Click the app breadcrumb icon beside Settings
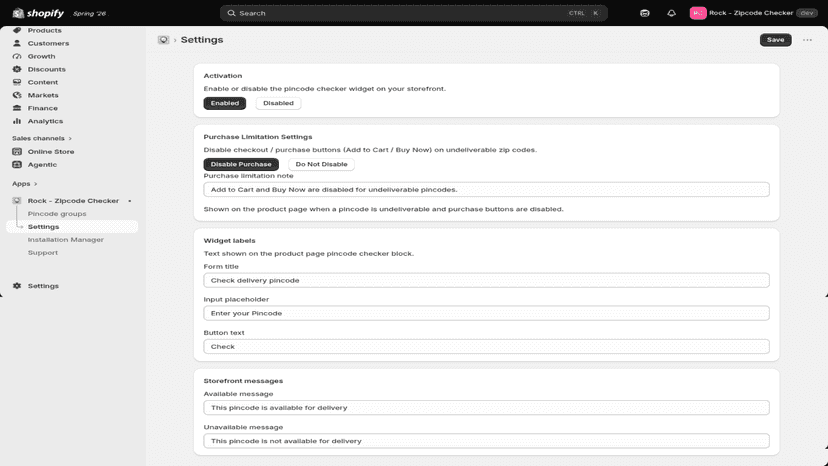Screen dimensions: 828x466 coord(163,40)
